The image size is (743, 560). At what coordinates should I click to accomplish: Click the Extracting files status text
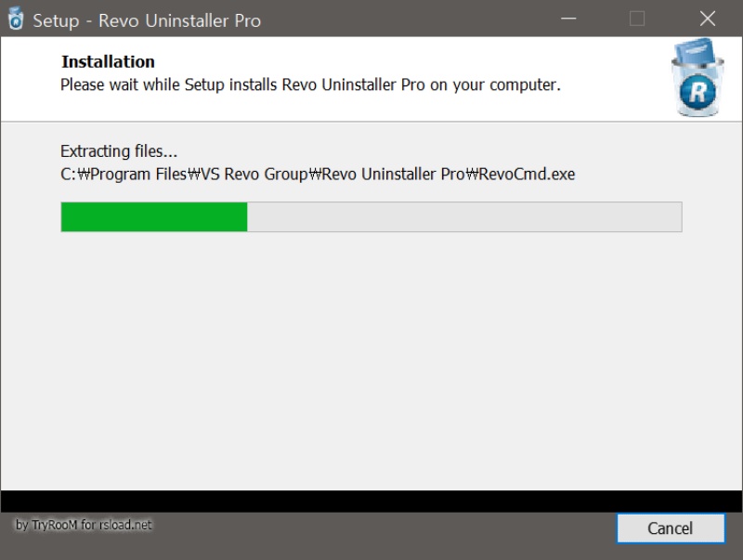[x=119, y=150]
